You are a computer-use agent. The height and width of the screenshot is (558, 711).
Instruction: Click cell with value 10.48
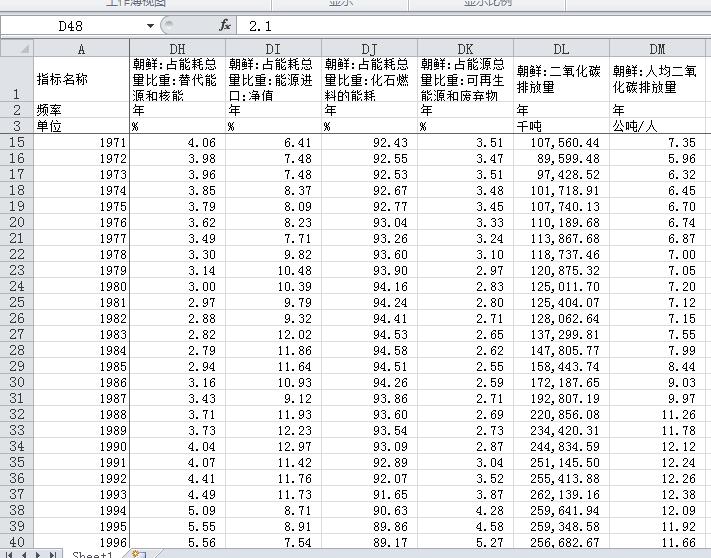click(273, 270)
